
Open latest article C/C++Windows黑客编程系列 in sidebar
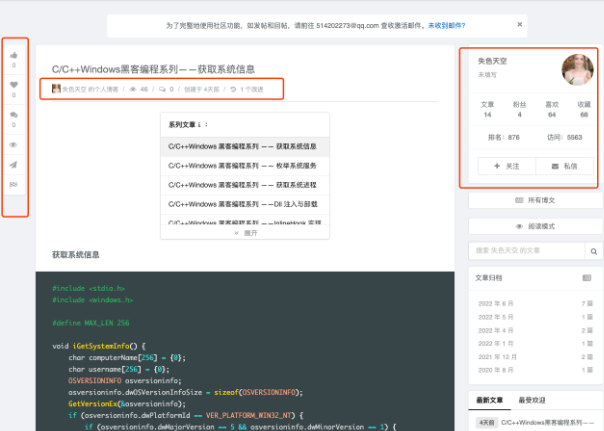[547, 423]
